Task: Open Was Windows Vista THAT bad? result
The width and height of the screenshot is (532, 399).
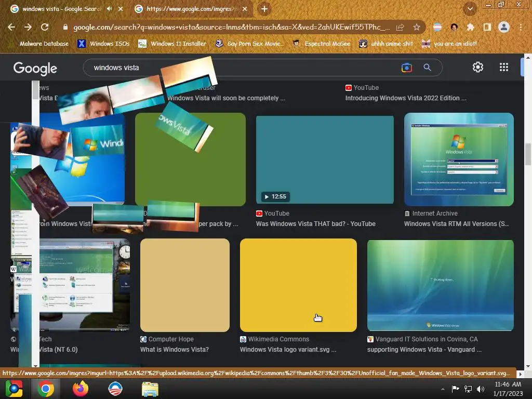Action: (315, 223)
